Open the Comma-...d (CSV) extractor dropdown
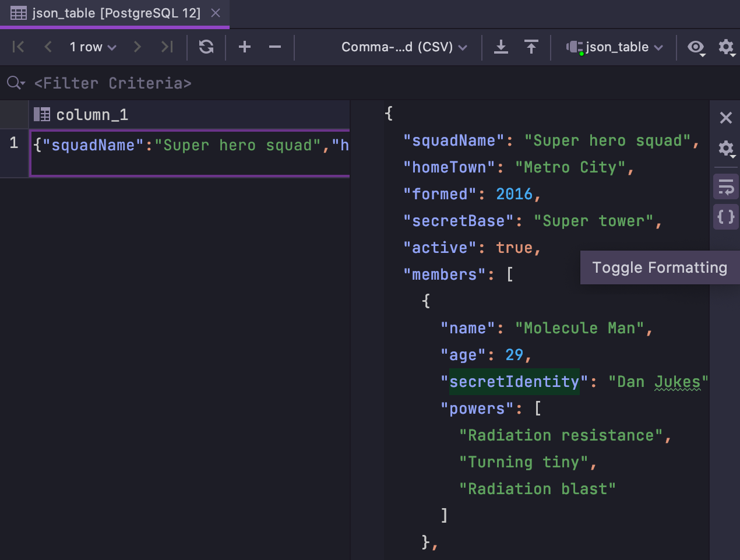740x560 pixels. click(x=404, y=47)
